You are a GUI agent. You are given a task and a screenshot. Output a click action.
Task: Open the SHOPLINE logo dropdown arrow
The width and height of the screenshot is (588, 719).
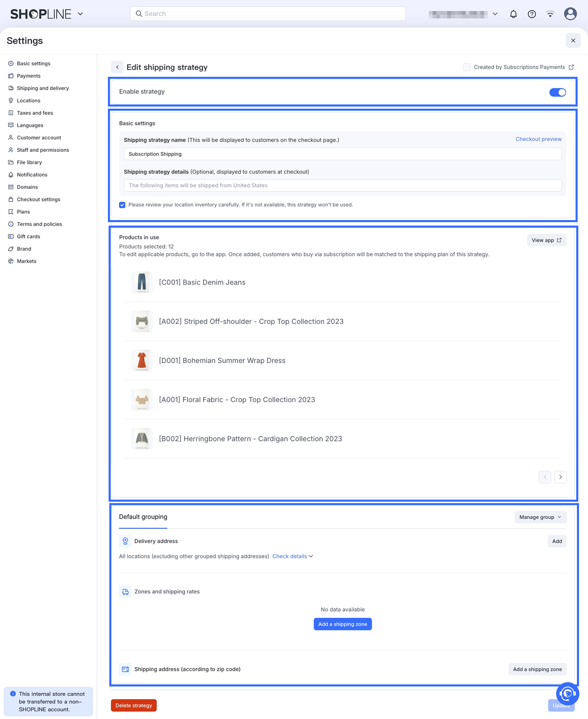80,14
